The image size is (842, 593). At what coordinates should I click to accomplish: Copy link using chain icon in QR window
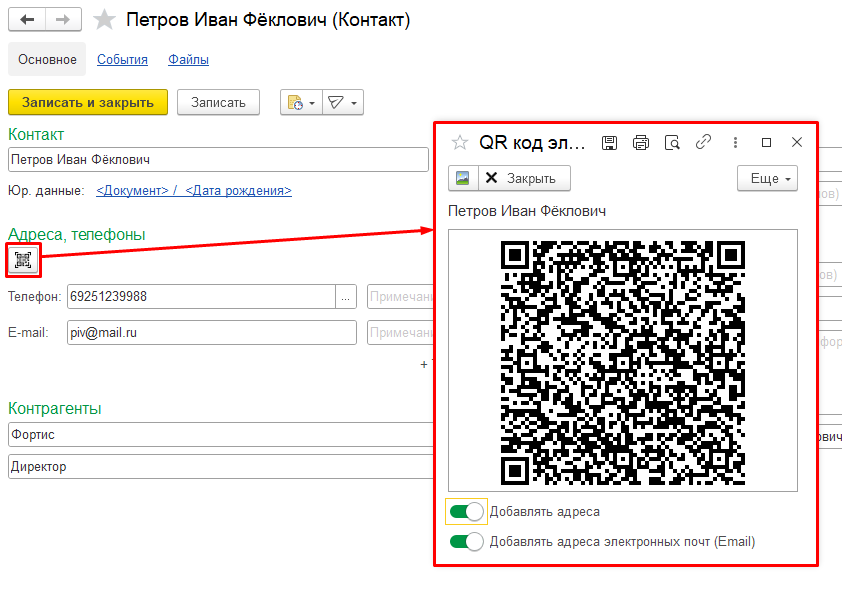(x=703, y=142)
